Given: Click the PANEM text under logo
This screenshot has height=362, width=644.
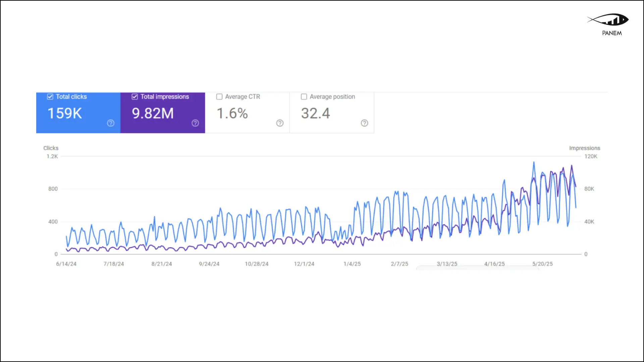Looking at the screenshot, I should [612, 33].
